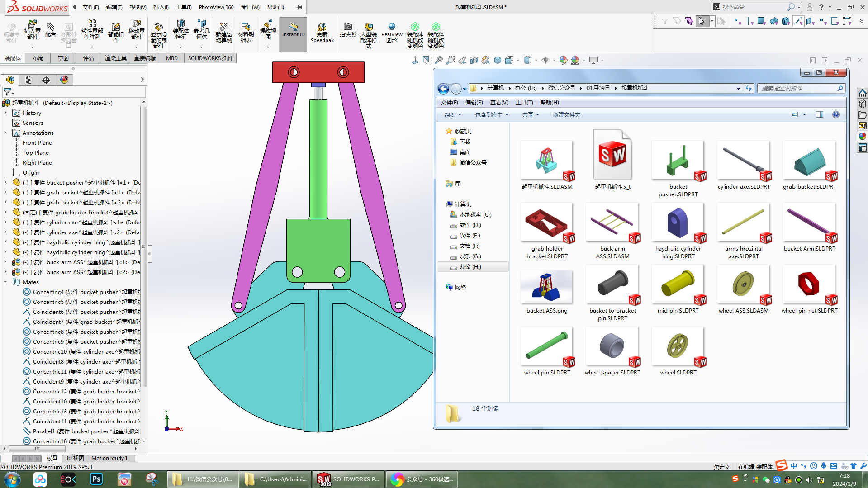This screenshot has height=488, width=868.
Task: Open Reference Geometry tool
Action: coord(201,30)
